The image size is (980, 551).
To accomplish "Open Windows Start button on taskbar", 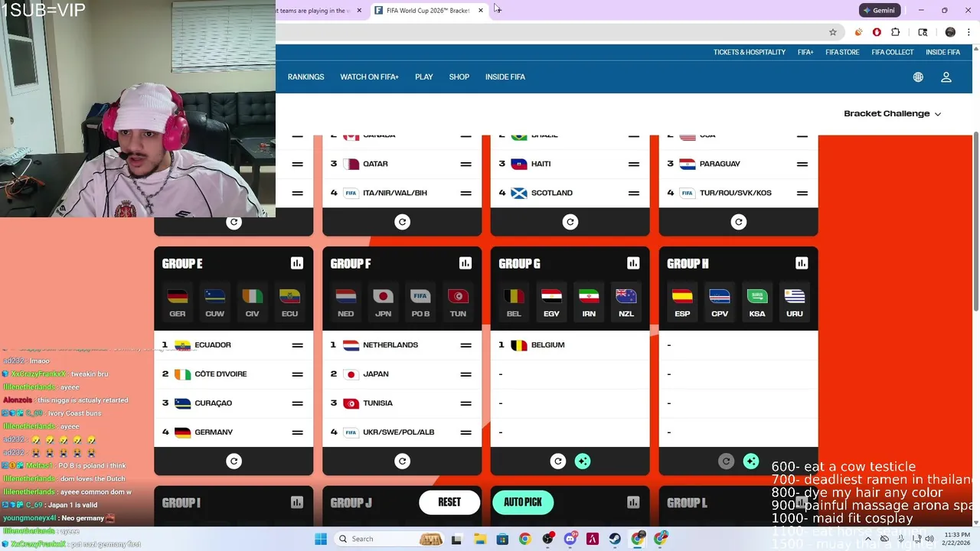I will pyautogui.click(x=322, y=539).
